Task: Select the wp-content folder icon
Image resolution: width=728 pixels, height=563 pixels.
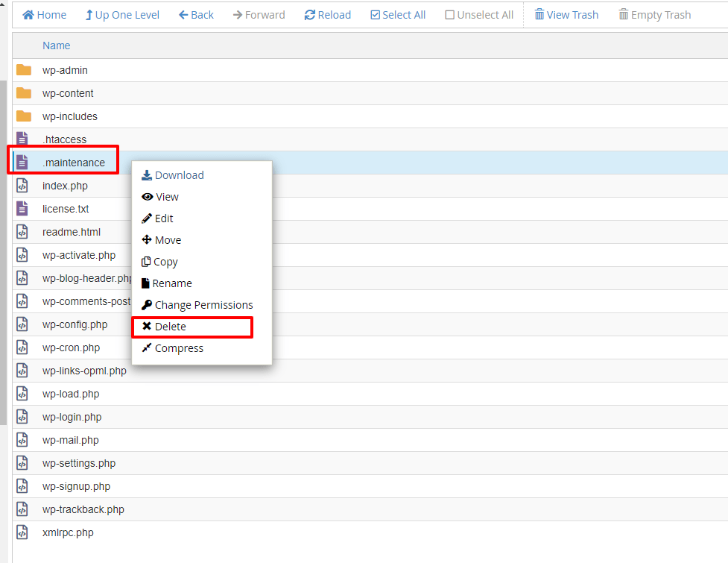Action: (x=24, y=93)
